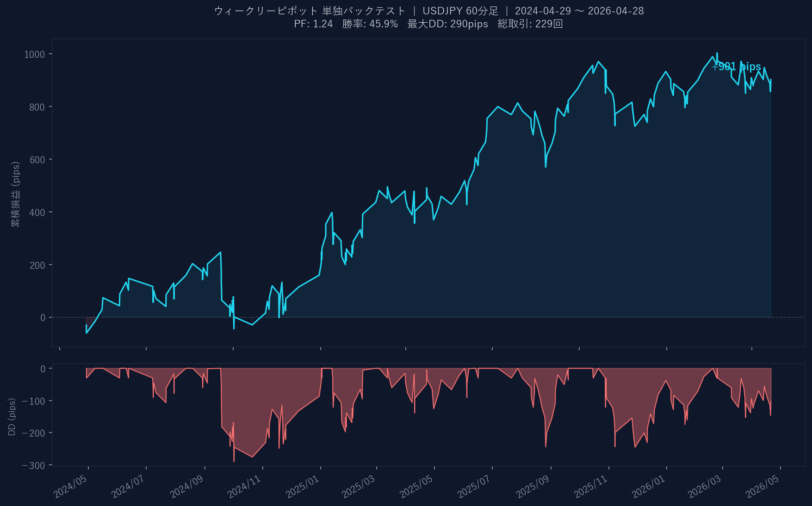The height and width of the screenshot is (506, 812).
Task: Click the −100 tick on the drawdown axis
Action: click(x=33, y=401)
